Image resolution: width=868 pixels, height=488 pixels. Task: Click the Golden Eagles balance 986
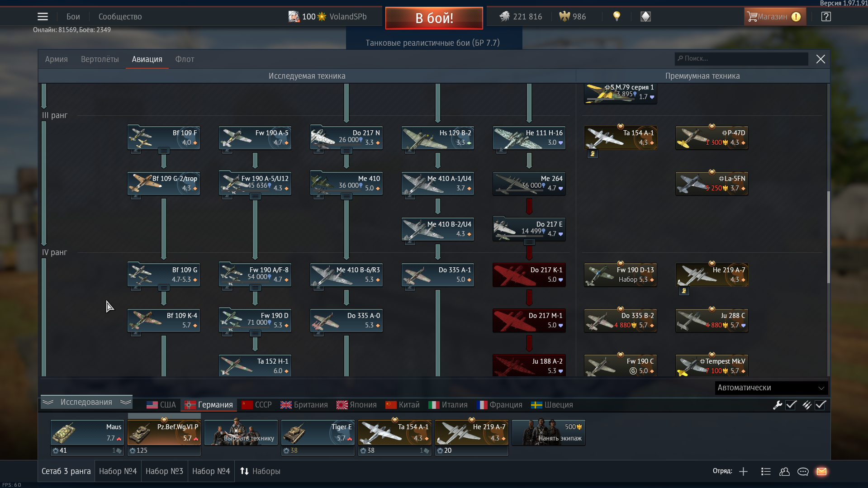[573, 17]
